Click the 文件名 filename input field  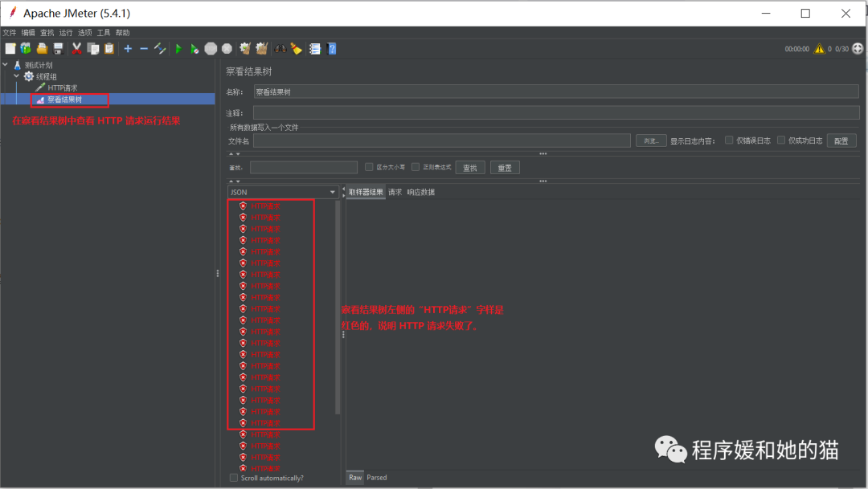coord(442,141)
